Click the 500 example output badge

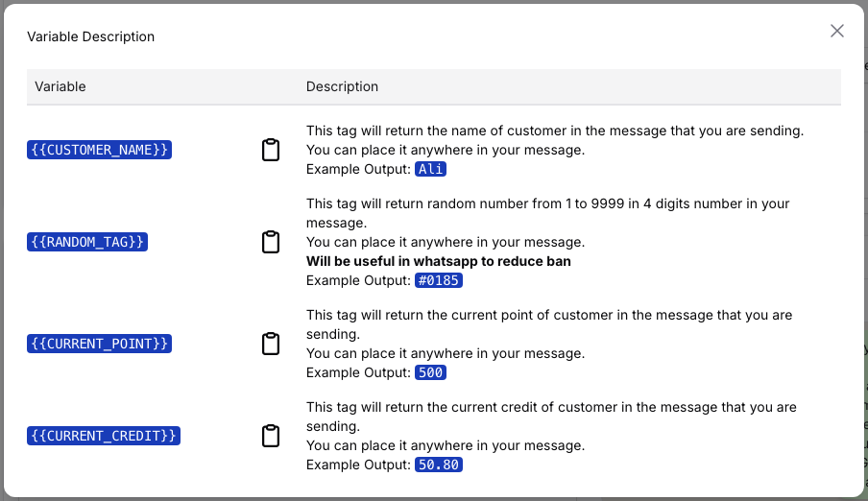[x=431, y=372]
